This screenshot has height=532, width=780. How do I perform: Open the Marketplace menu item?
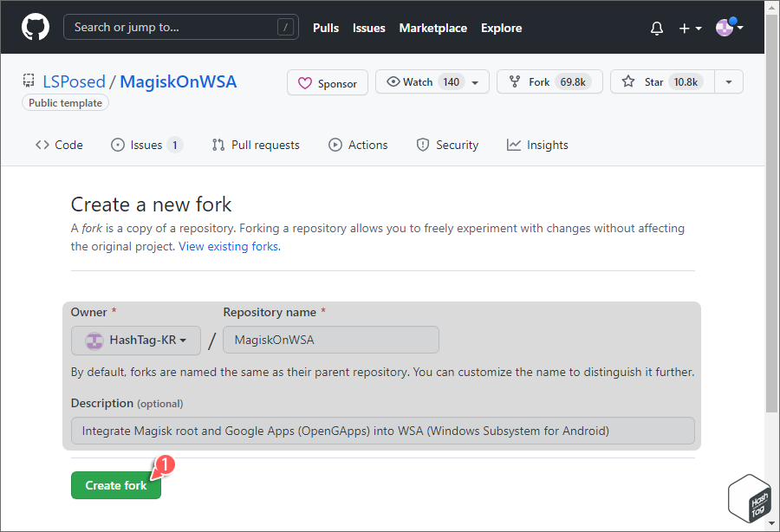(432, 28)
